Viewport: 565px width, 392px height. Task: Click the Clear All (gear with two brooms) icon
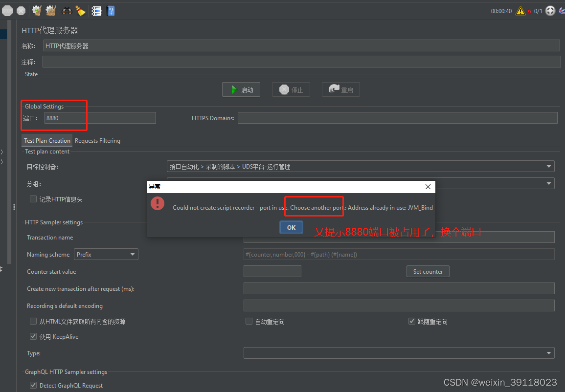[x=51, y=11]
